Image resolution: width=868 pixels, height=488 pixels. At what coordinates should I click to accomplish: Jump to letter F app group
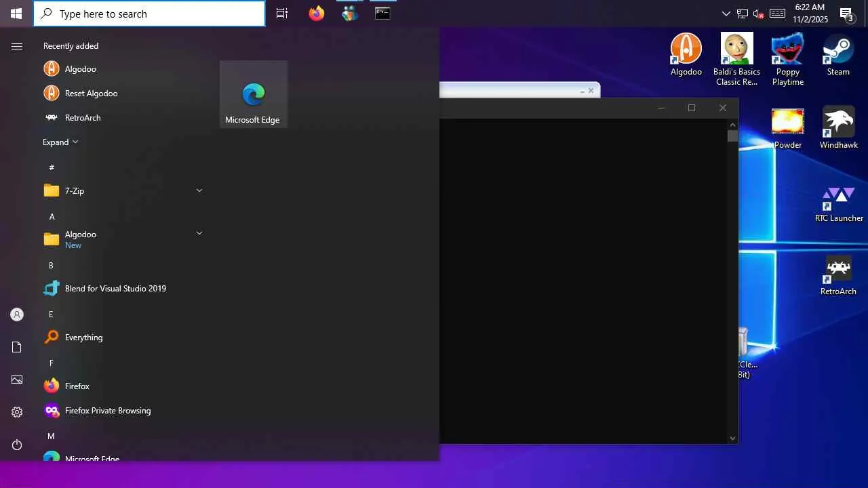point(51,363)
